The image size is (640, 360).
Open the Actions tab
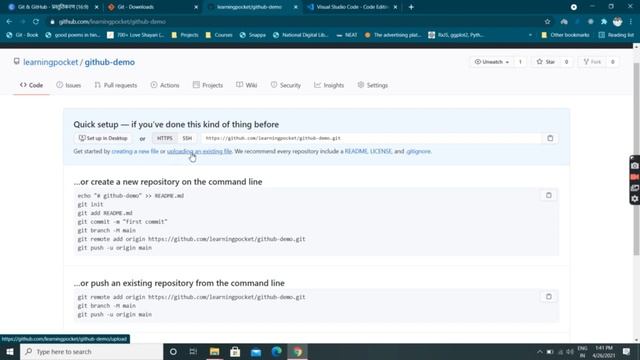pyautogui.click(x=165, y=85)
